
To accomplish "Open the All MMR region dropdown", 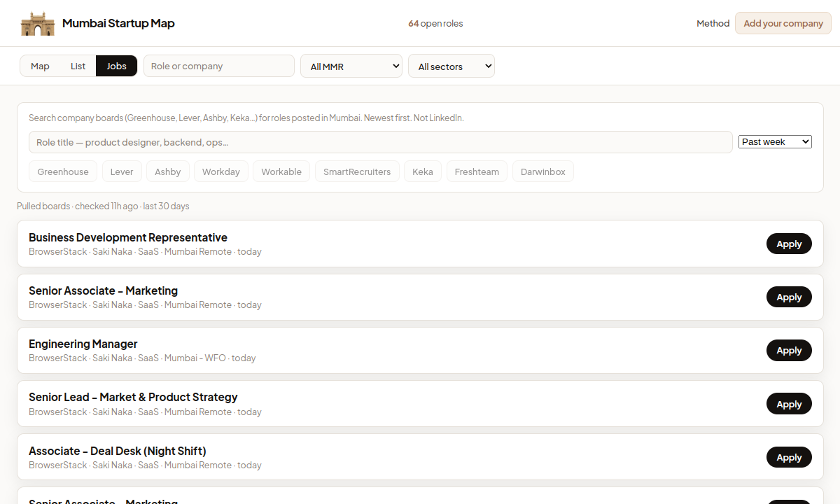I will pyautogui.click(x=351, y=66).
